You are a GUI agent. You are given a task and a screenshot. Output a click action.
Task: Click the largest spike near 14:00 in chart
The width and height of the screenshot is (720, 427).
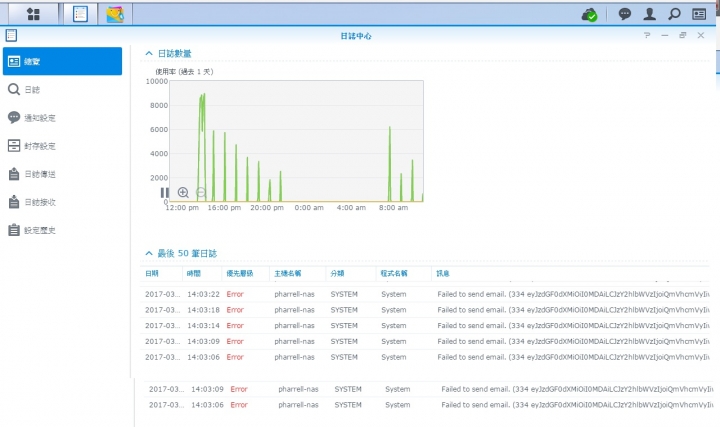coord(202,147)
